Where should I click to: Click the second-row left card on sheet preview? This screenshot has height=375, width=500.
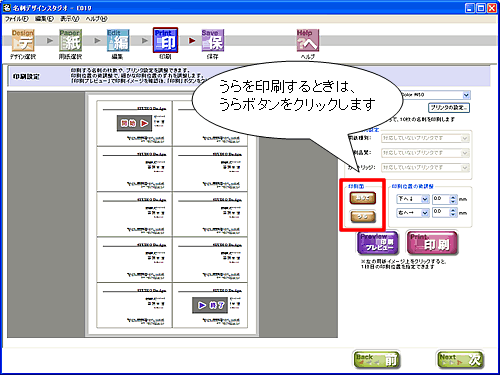134,169
